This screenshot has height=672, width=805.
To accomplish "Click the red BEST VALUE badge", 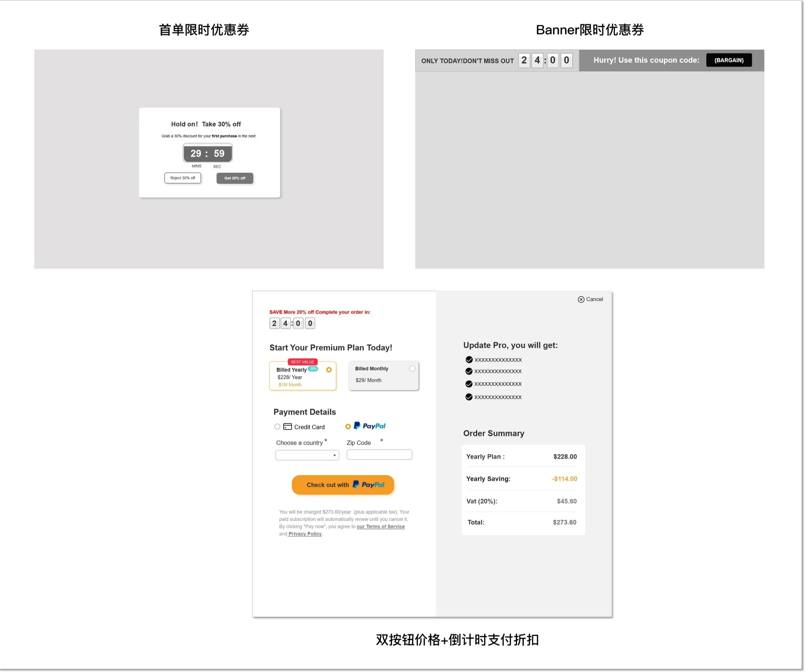I will pos(302,362).
